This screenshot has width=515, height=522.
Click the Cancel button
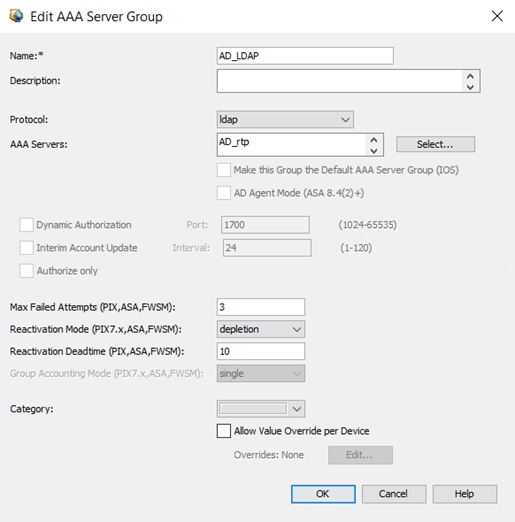click(394, 494)
